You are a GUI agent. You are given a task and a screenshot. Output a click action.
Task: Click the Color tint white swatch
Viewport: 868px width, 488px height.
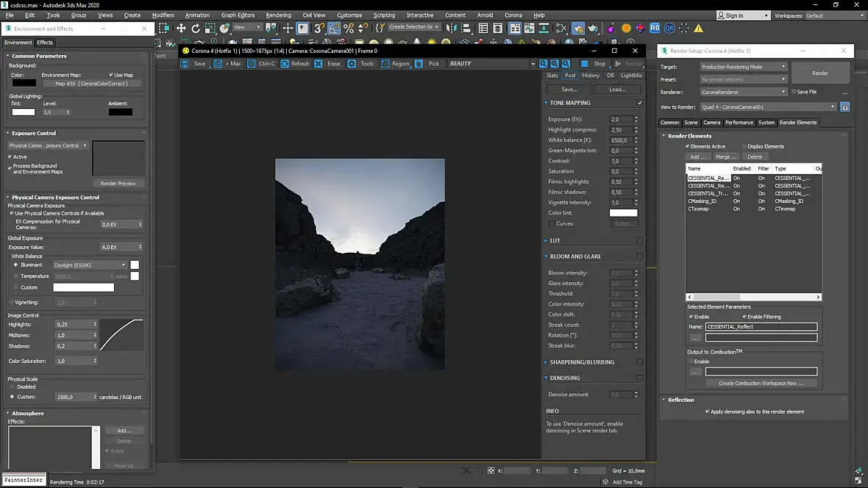(x=623, y=213)
